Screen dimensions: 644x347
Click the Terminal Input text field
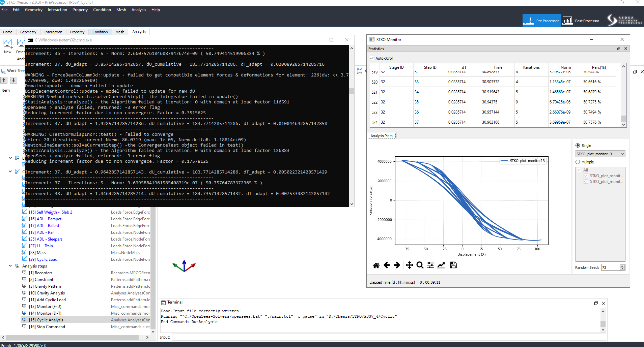coord(389,337)
